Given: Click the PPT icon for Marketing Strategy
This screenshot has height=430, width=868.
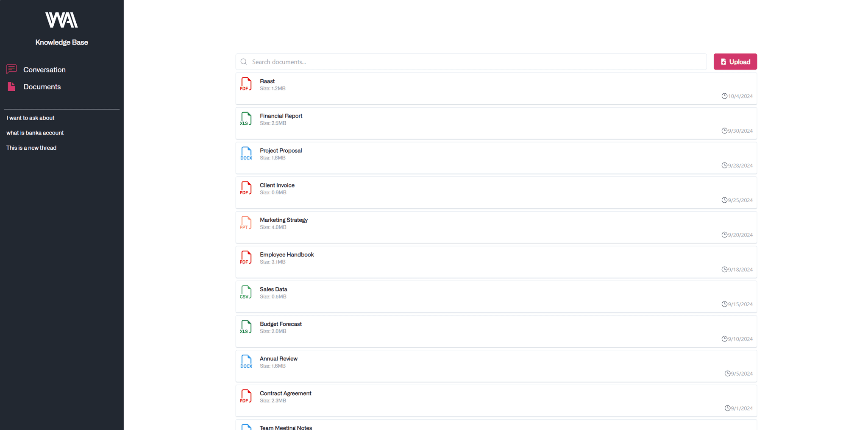Looking at the screenshot, I should point(245,223).
